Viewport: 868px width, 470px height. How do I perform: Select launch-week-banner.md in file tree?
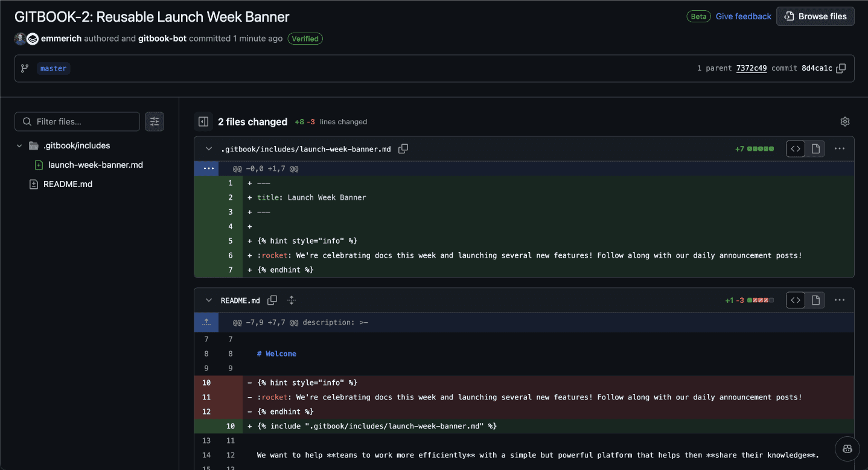(x=95, y=165)
